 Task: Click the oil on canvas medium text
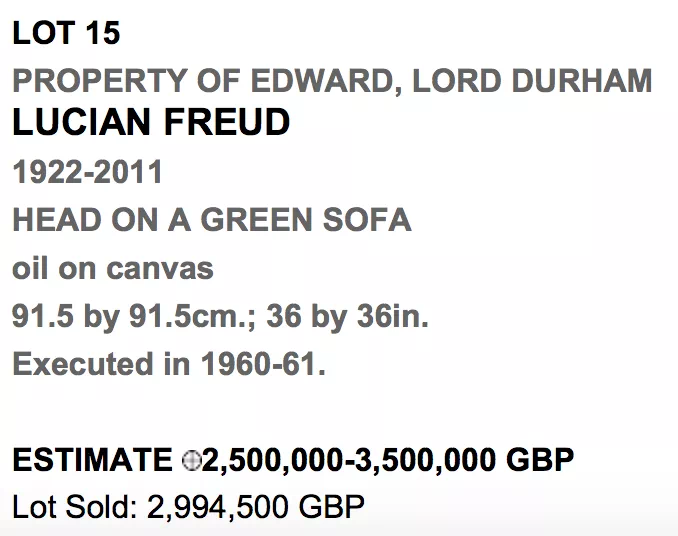113,268
